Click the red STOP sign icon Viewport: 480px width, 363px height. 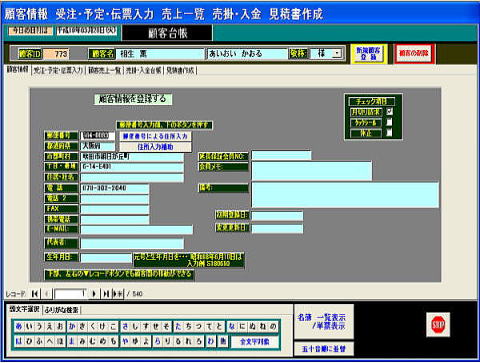point(438,324)
